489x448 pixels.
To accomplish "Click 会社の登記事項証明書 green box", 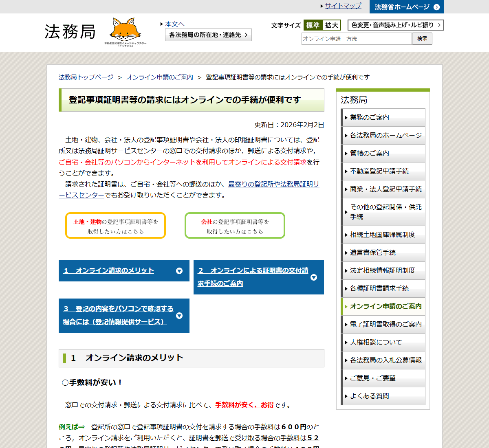I will [x=235, y=226].
